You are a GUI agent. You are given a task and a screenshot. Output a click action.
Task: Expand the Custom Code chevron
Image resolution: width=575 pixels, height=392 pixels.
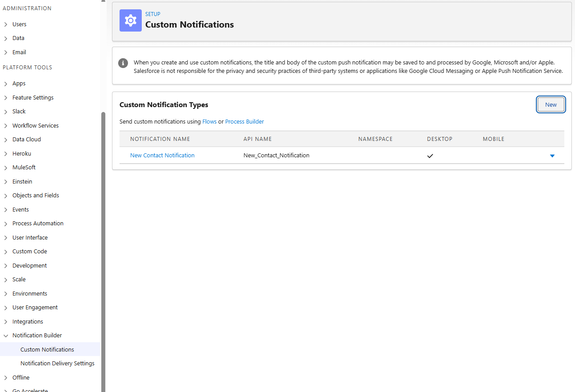(6, 252)
